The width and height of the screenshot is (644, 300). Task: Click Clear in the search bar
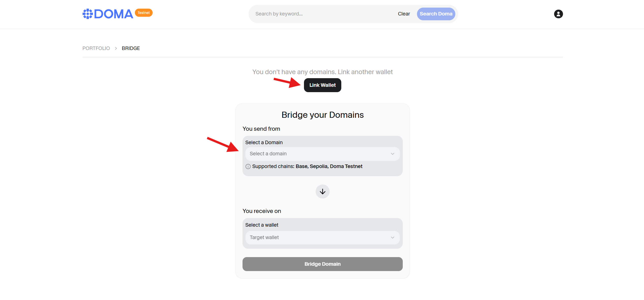[x=404, y=14]
